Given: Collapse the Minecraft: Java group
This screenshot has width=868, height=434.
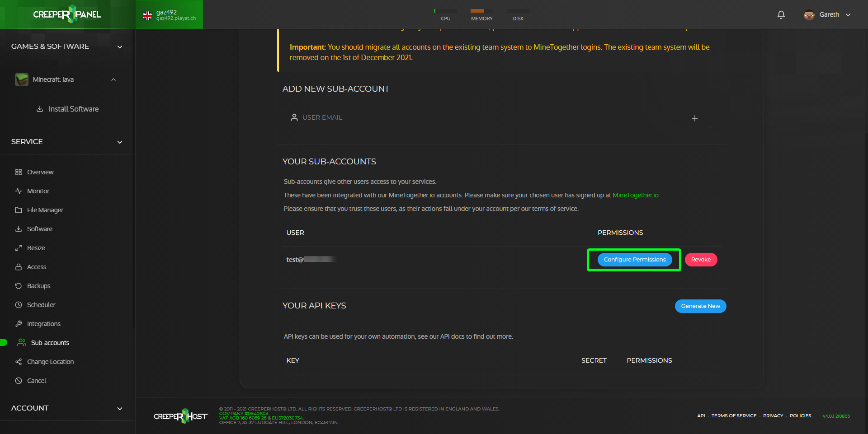Looking at the screenshot, I should pos(113,79).
